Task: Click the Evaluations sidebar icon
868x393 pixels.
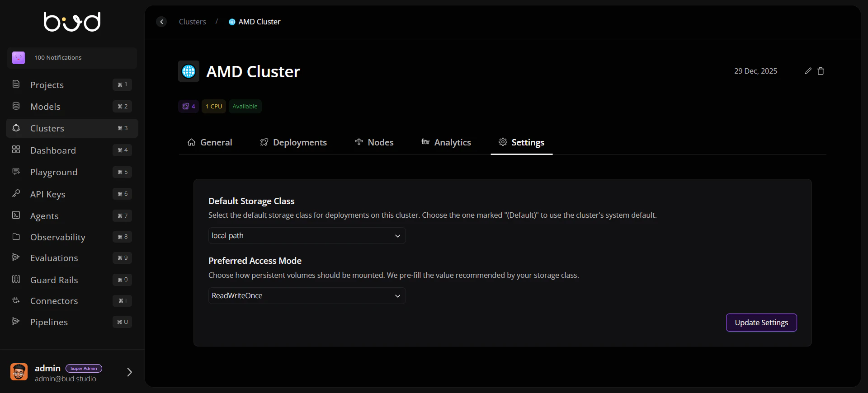Action: click(x=16, y=257)
